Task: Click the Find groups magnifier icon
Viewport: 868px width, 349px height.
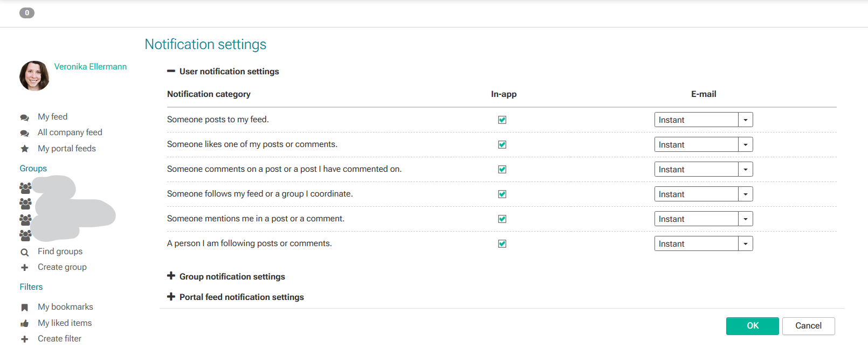Action: pyautogui.click(x=24, y=252)
